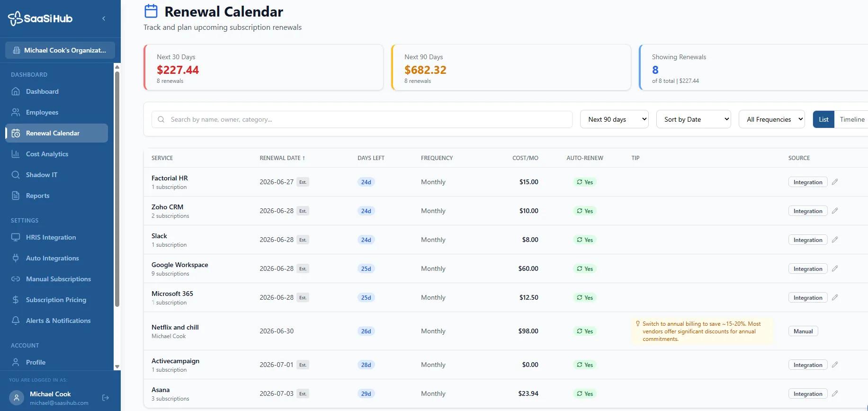Click the Renewal Calendar header calendar icon
Viewport: 868px width, 411px height.
[151, 11]
